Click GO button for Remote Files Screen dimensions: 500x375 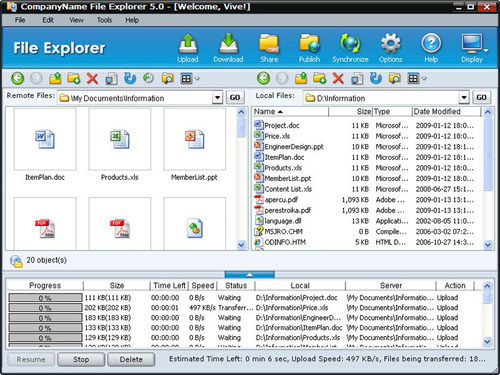click(235, 97)
